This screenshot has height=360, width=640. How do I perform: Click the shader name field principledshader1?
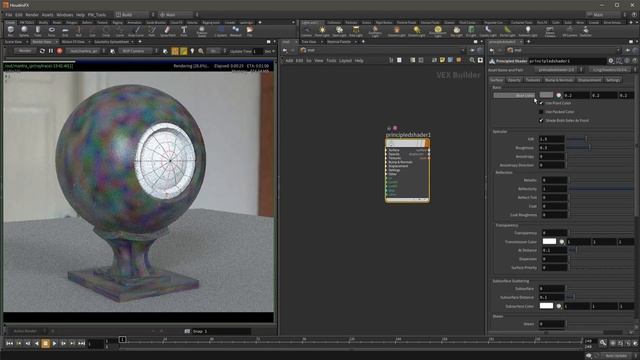click(567, 61)
